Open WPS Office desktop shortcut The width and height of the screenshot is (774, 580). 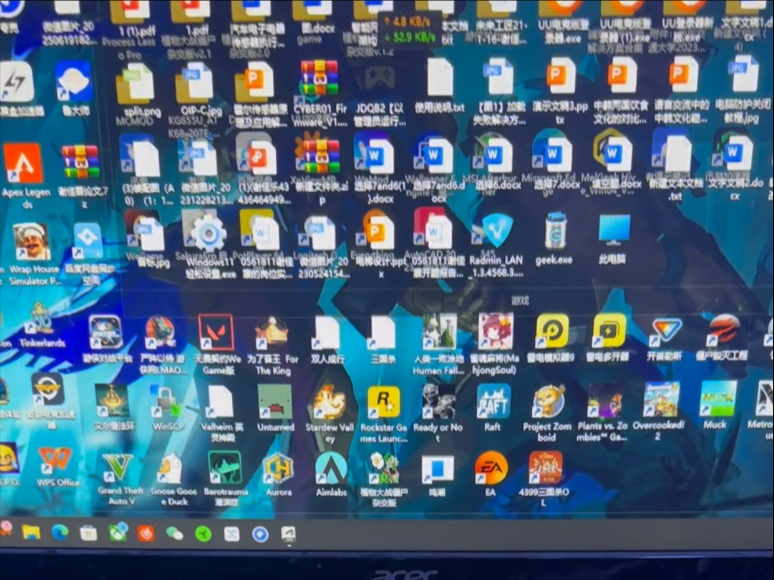(55, 461)
